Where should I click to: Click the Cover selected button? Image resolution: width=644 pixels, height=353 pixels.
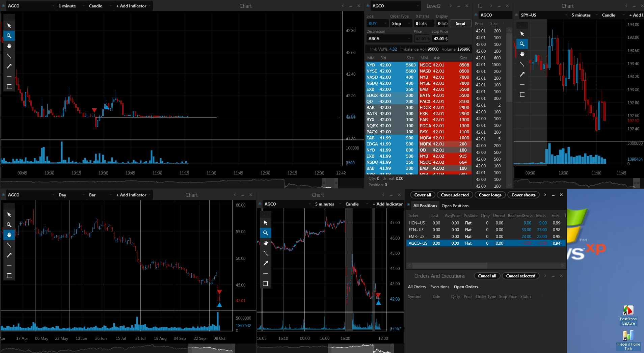coord(455,195)
